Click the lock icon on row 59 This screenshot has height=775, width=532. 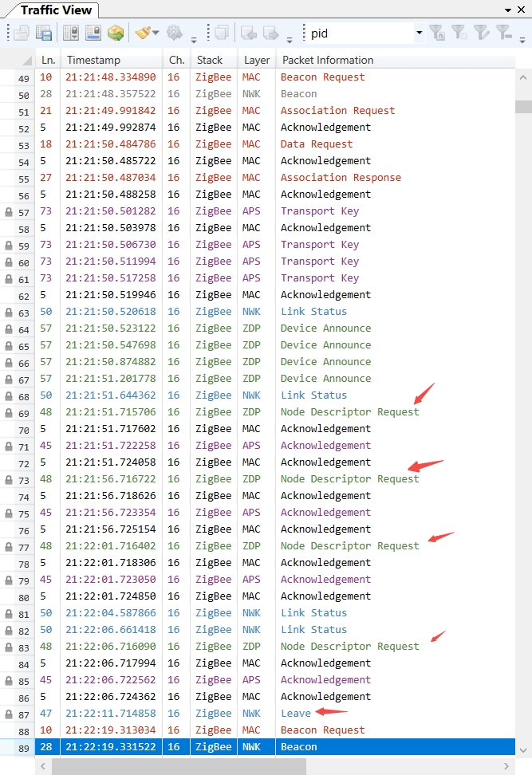tap(9, 246)
